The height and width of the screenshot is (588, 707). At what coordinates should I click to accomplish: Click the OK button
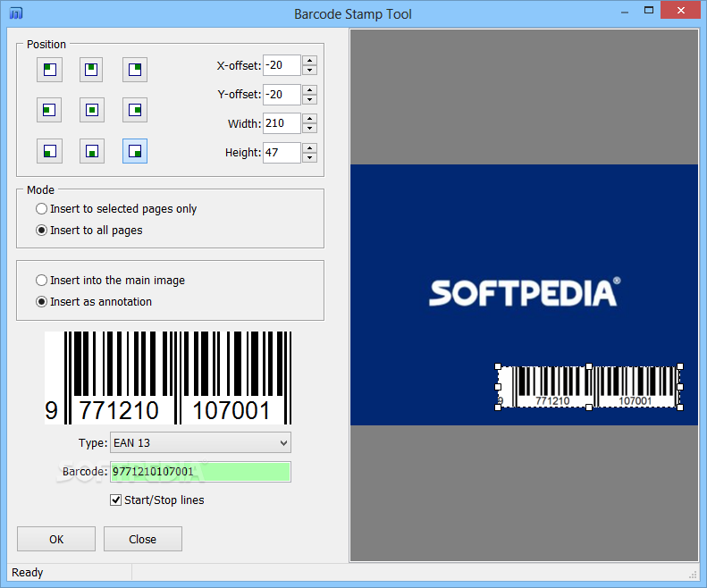[56, 540]
